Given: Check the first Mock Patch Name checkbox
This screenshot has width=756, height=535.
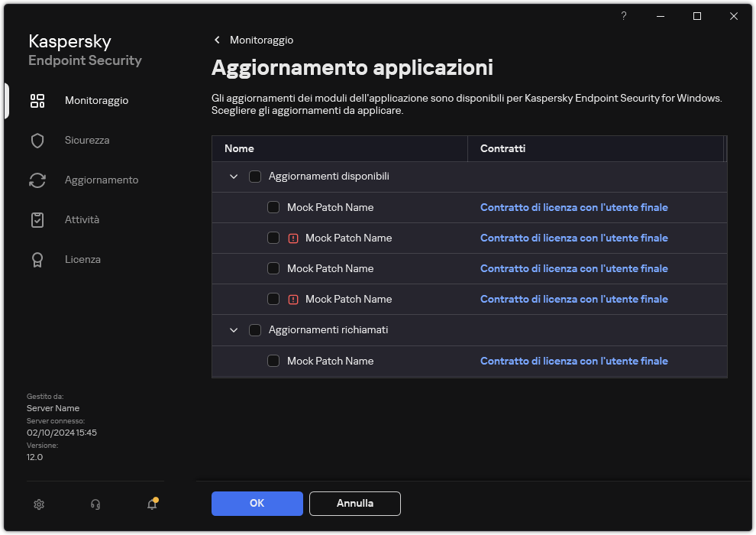Looking at the screenshot, I should pyautogui.click(x=273, y=207).
